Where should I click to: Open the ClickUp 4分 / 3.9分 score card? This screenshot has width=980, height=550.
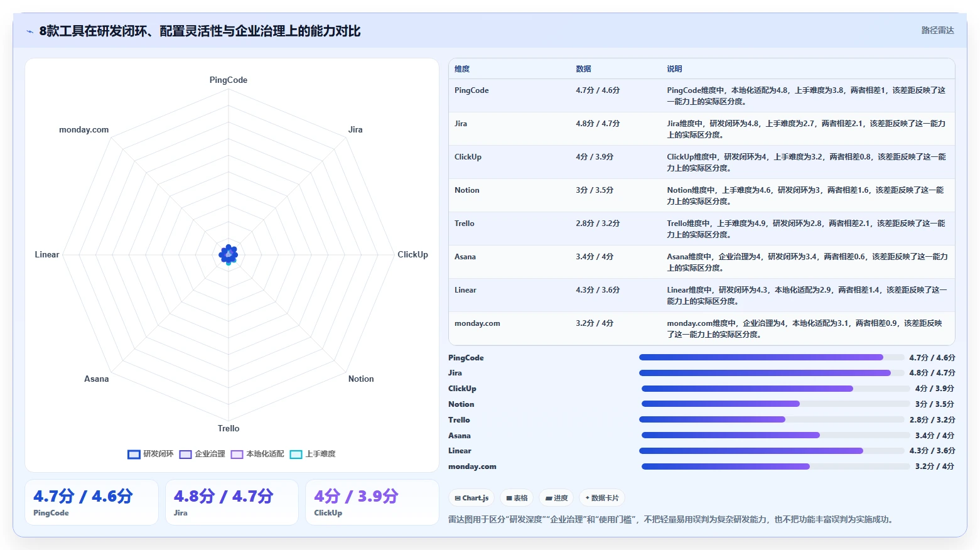click(372, 502)
